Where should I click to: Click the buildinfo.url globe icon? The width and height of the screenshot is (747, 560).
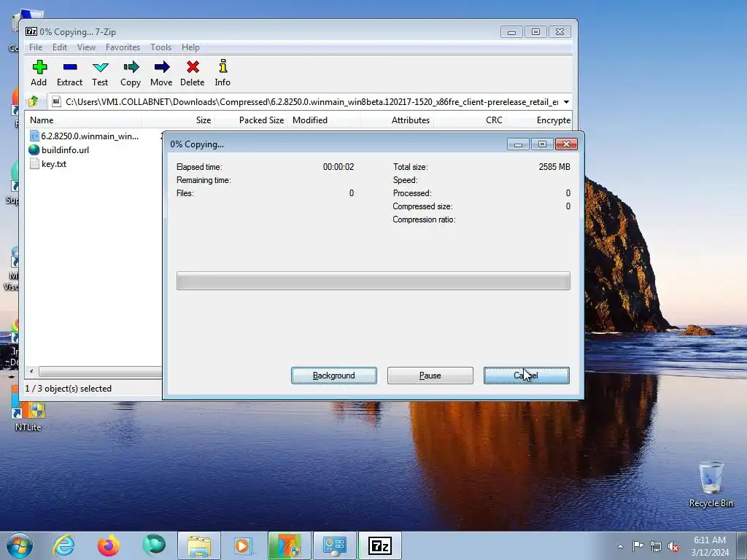coord(34,150)
